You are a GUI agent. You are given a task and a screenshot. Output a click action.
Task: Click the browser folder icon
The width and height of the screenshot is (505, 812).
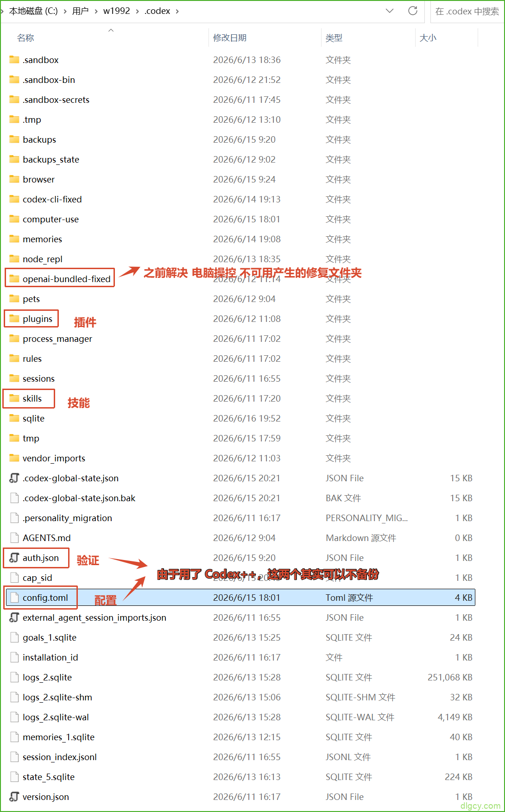[x=14, y=179]
